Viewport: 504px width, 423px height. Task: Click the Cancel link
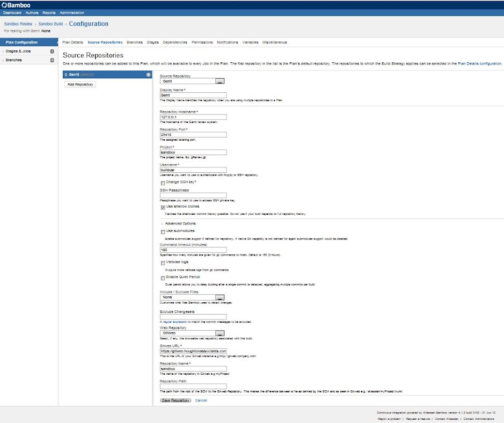pos(201,400)
